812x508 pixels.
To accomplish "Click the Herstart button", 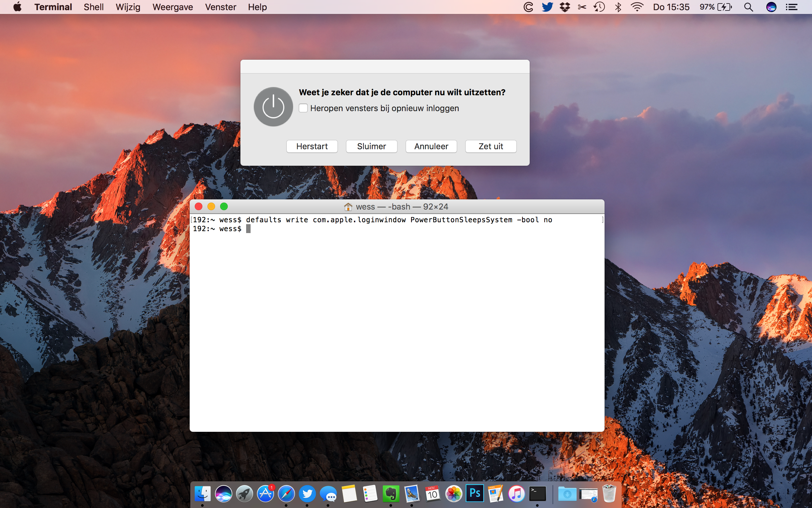I will click(312, 146).
